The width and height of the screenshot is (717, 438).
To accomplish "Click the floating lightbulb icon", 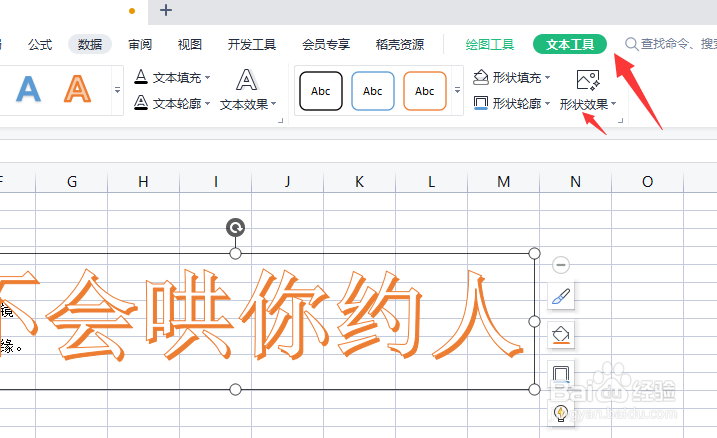I will click(x=561, y=413).
